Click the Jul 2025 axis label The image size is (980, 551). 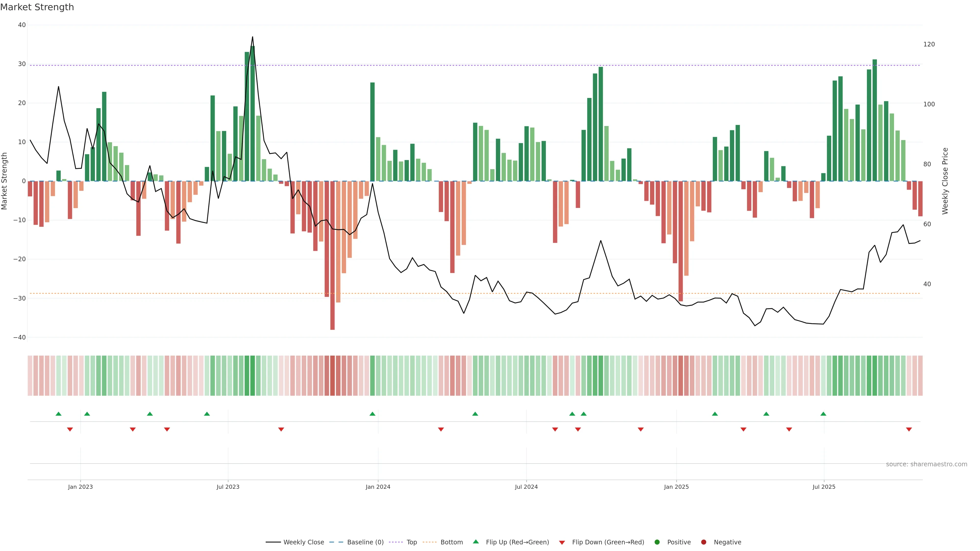point(824,487)
